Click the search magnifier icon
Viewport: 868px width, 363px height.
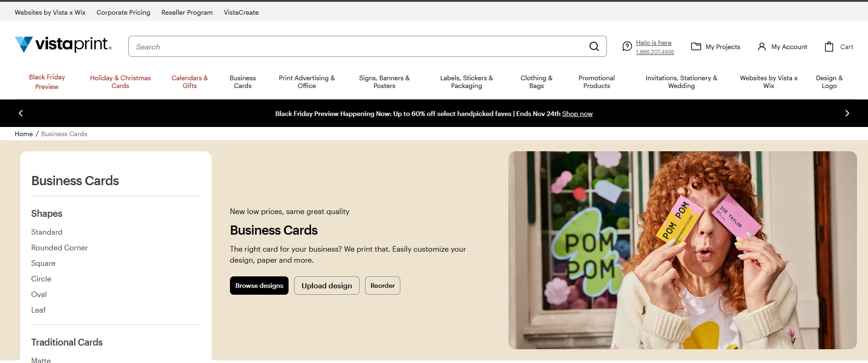point(594,46)
